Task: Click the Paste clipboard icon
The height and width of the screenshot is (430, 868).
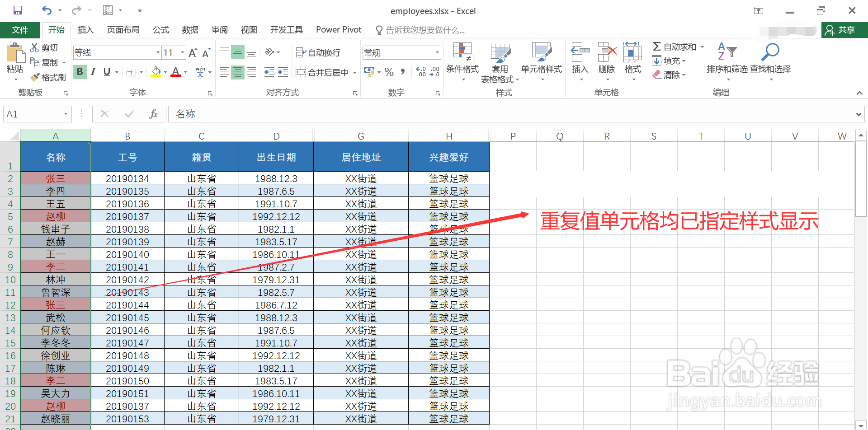Action: tap(15, 53)
